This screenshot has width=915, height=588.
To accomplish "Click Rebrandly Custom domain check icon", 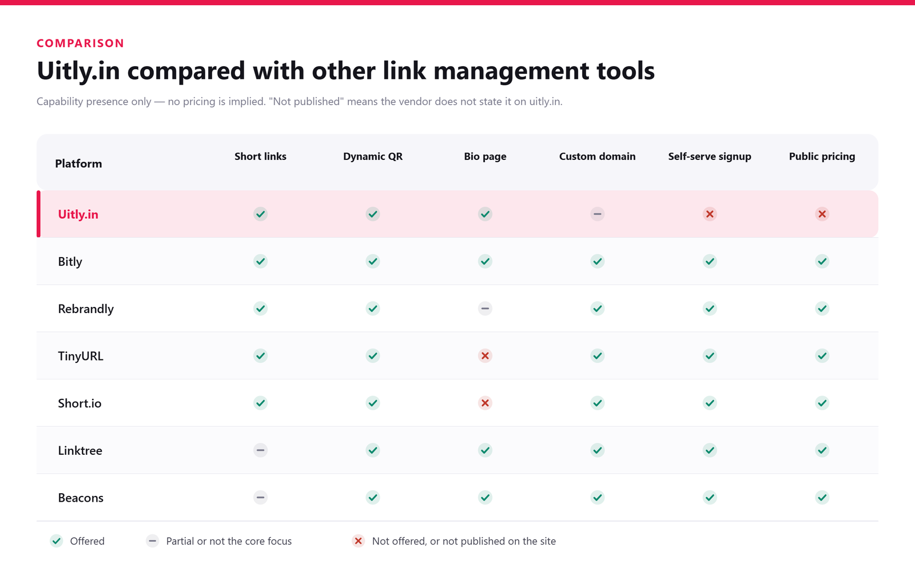I will (598, 309).
